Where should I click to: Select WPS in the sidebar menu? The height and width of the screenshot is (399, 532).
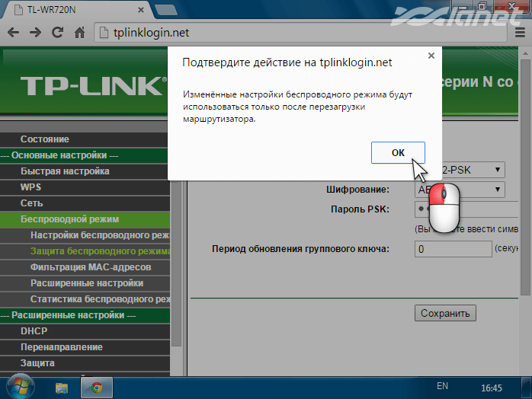click(84, 187)
